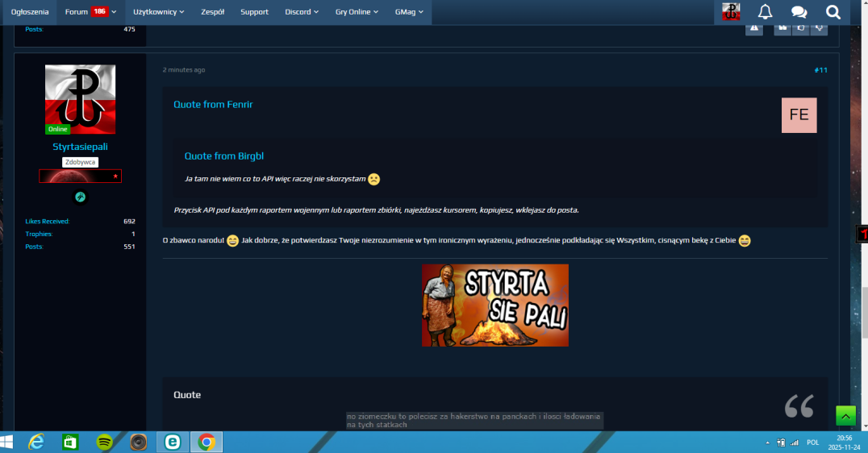The height and width of the screenshot is (453, 868).
Task: Open the speaker app in the taskbar
Action: tap(139, 442)
